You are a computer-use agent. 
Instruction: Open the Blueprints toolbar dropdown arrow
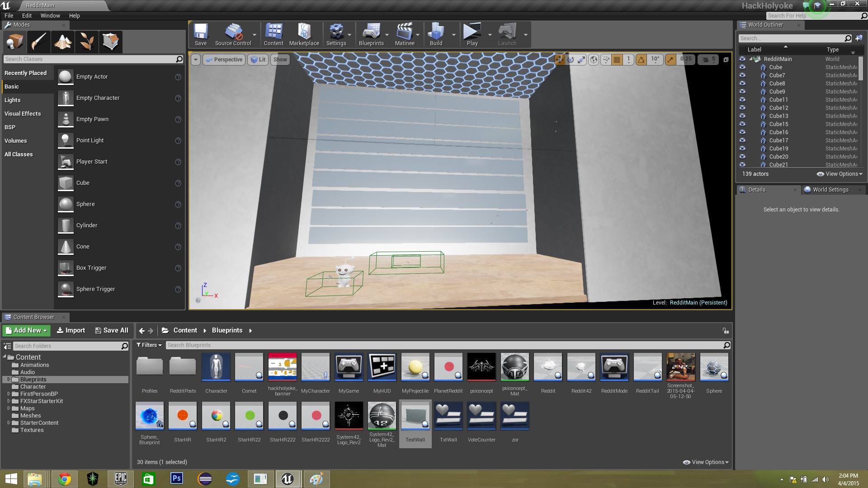coord(387,35)
